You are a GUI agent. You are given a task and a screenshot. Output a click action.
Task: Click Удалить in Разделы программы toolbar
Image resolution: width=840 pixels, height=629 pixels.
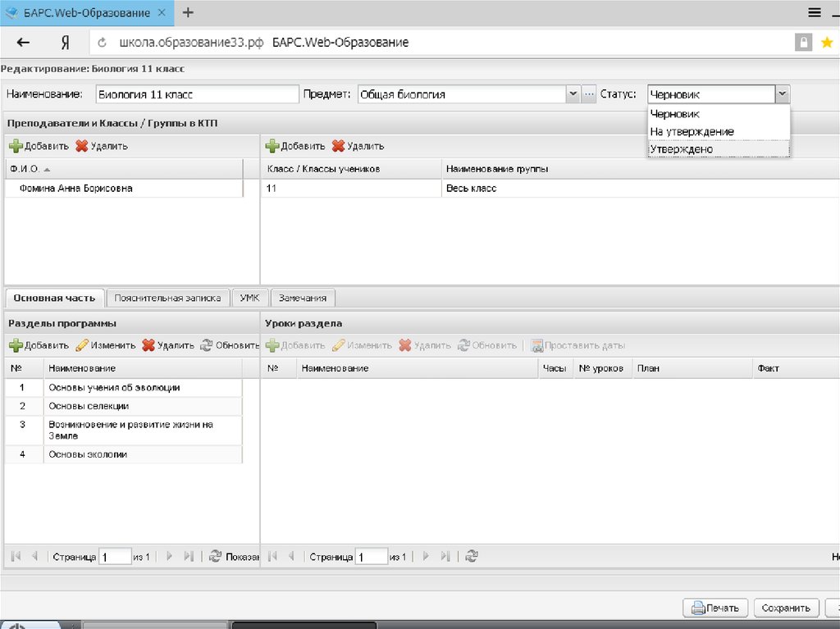click(x=148, y=345)
